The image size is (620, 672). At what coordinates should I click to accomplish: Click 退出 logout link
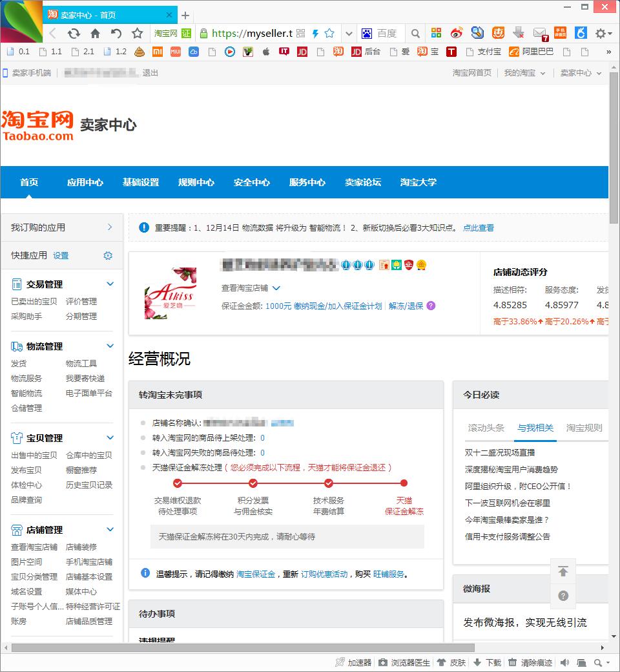[x=150, y=73]
